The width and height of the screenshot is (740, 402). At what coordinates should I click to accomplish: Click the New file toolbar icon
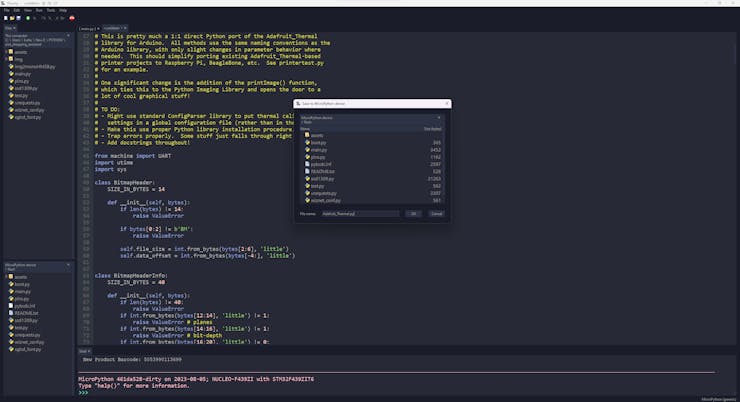pyautogui.click(x=5, y=17)
